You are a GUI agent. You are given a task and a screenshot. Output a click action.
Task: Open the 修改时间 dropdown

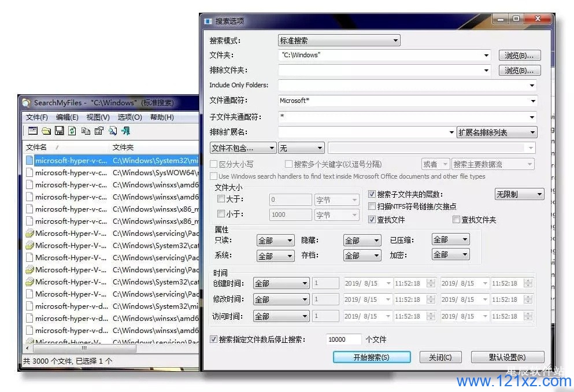(x=281, y=299)
